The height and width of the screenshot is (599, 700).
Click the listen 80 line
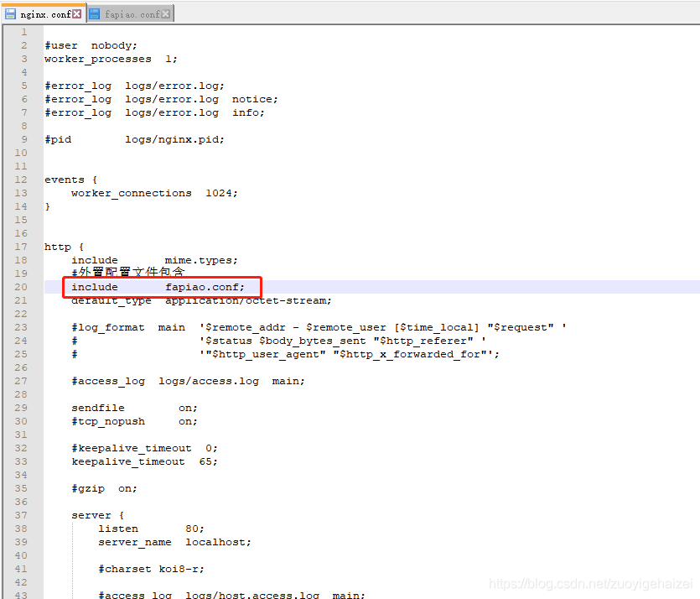click(152, 529)
